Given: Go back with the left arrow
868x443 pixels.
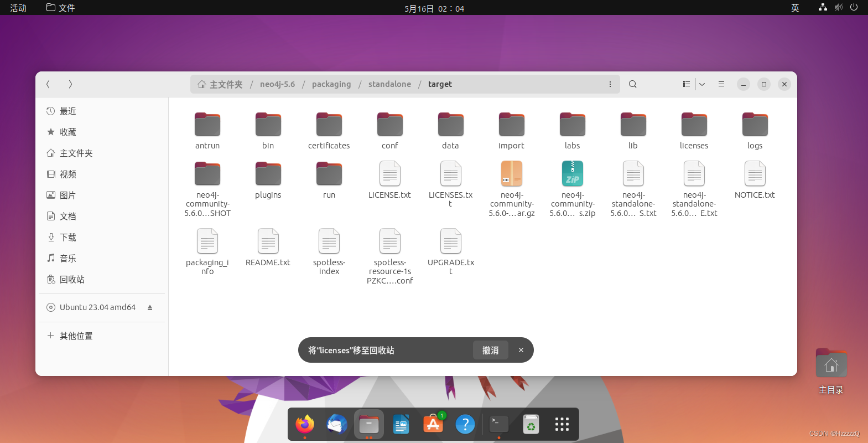Looking at the screenshot, I should [48, 84].
